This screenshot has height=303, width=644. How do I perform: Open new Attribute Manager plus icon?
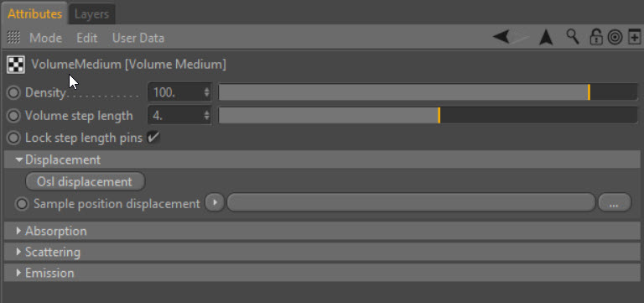635,38
